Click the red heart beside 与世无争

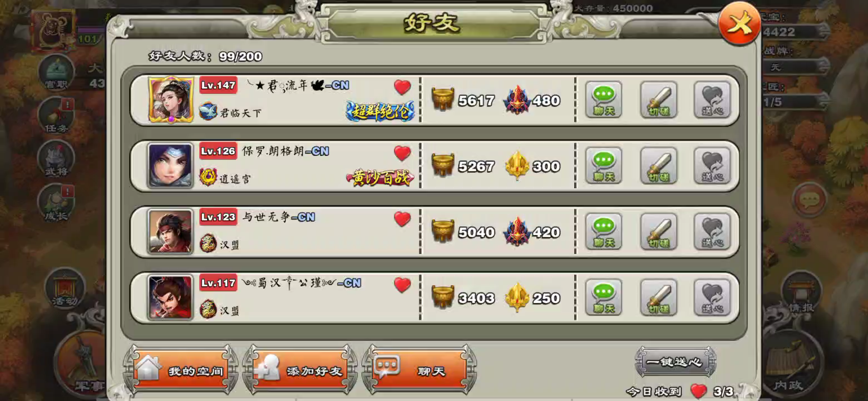(x=402, y=219)
